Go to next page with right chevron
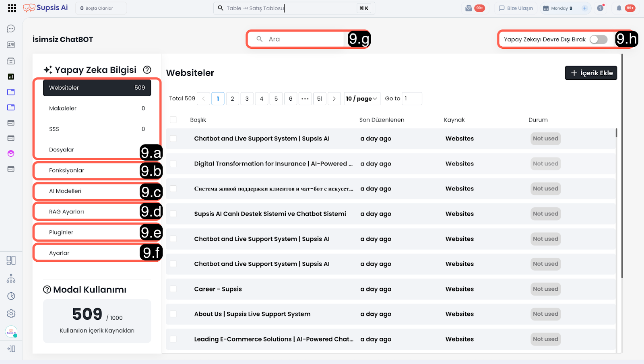644x364 pixels. (x=334, y=99)
